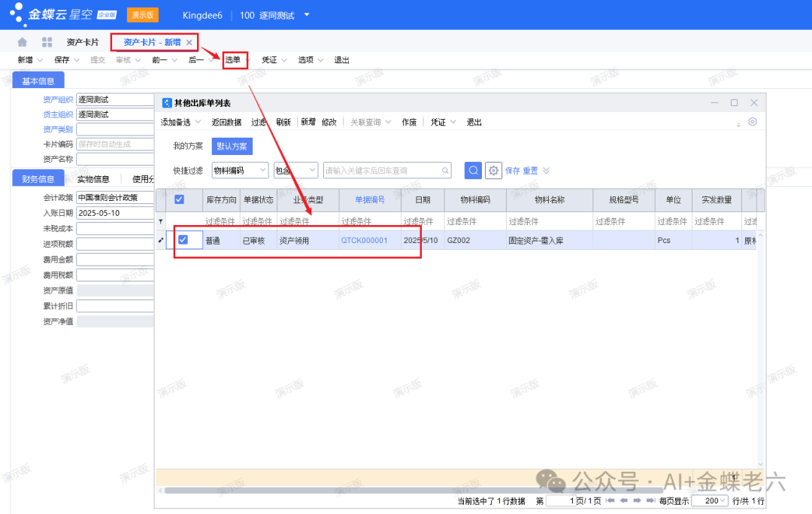
Task: Open filter settings gear icon
Action: (x=493, y=171)
